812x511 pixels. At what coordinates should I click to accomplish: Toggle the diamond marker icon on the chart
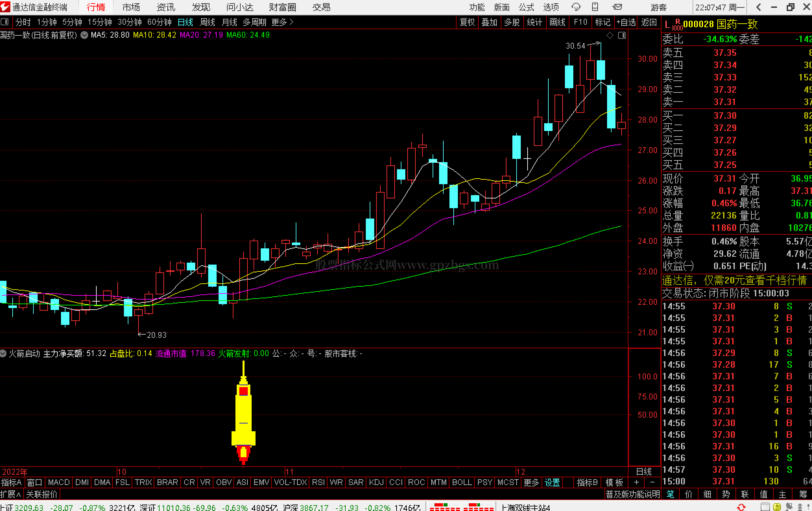click(610, 35)
